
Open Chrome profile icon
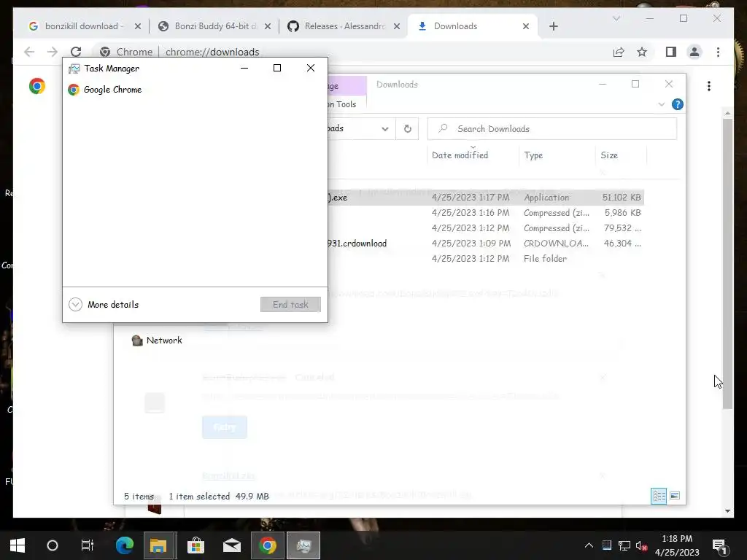(694, 52)
